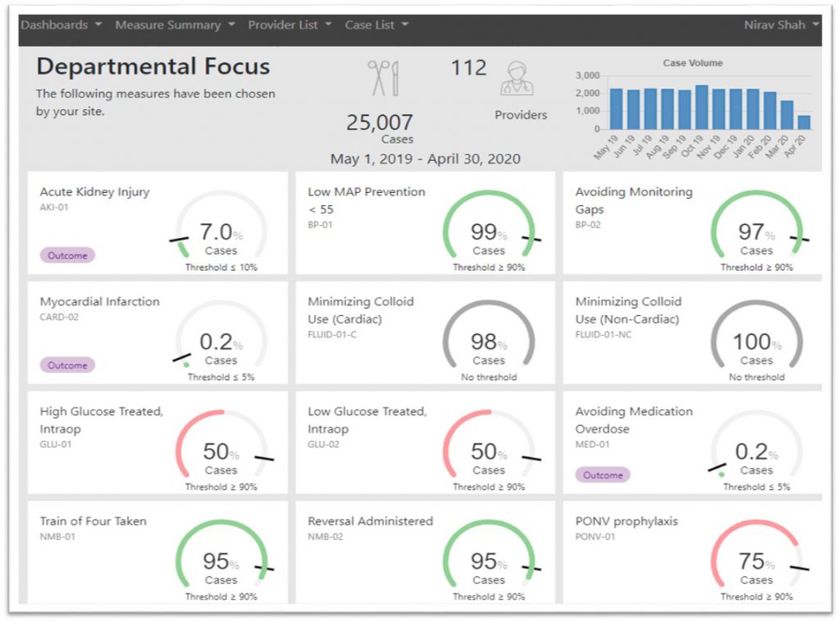
Task: Click the Outcome tag on Myocardial Infarction
Action: pos(67,365)
